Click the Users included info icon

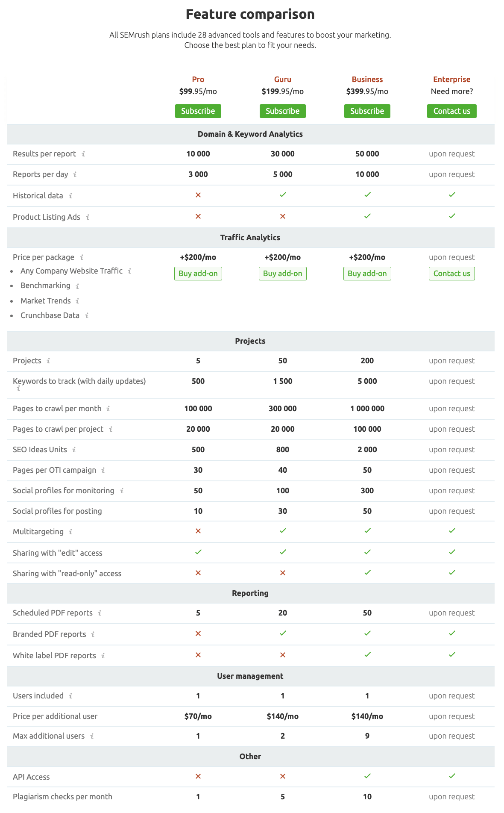(x=70, y=696)
